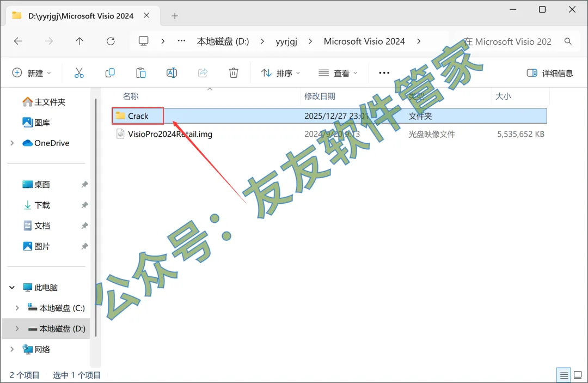The image size is (588, 383).
Task: Open the 新建 dropdown menu
Action: (x=32, y=73)
